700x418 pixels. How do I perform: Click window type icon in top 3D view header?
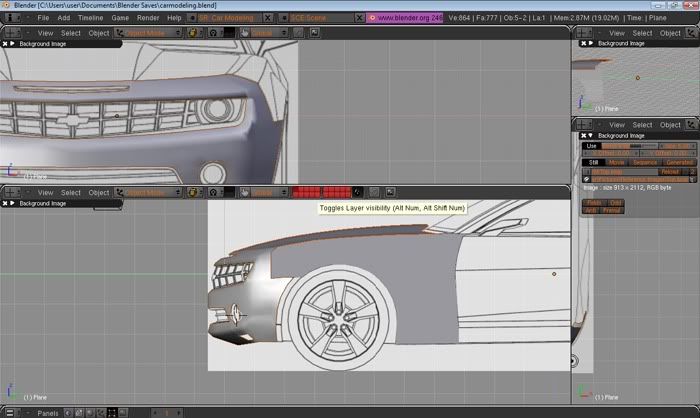(12, 33)
